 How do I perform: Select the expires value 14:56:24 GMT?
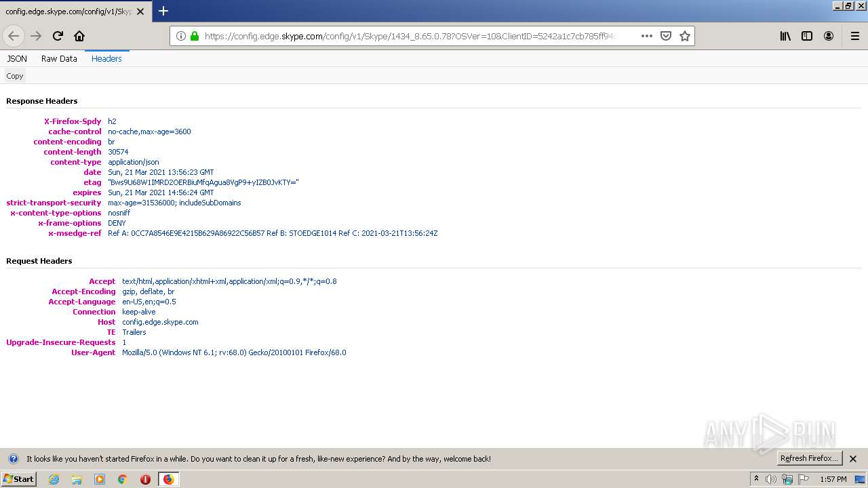[x=161, y=192]
